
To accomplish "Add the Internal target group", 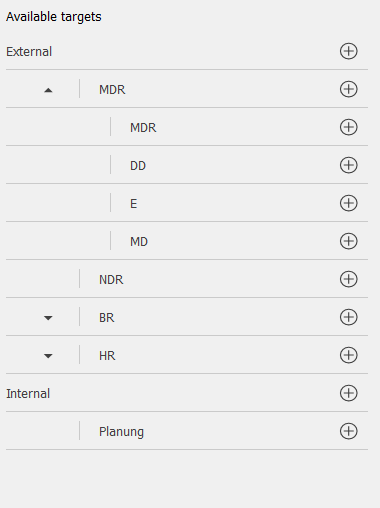I will pyautogui.click(x=349, y=393).
